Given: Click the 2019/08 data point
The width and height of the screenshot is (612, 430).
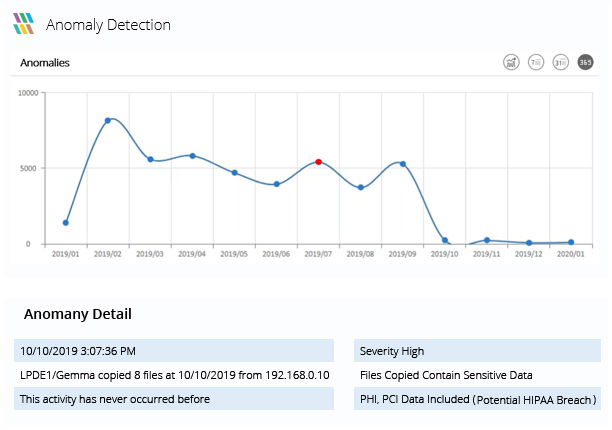Looking at the screenshot, I should click(361, 187).
